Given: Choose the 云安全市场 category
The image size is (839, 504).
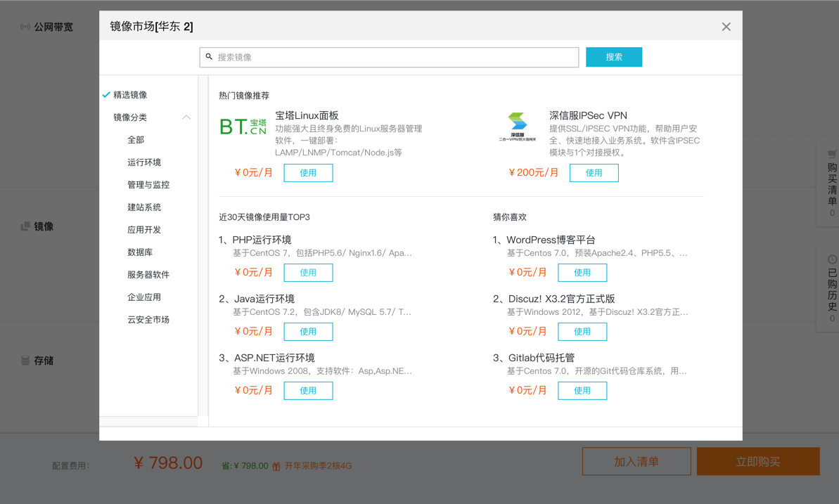Looking at the screenshot, I should tap(148, 320).
